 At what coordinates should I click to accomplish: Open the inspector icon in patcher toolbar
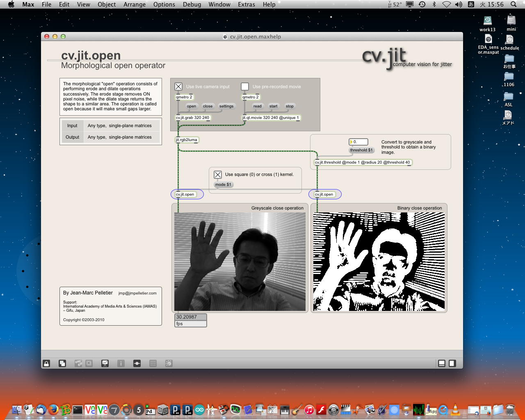[x=121, y=363]
